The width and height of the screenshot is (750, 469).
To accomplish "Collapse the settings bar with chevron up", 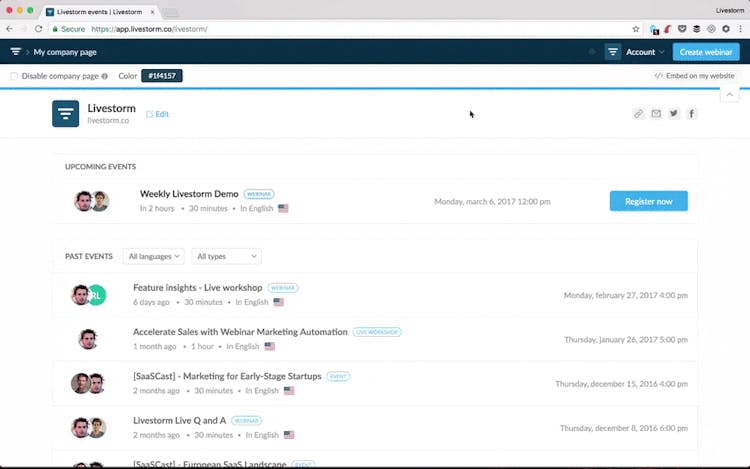I will point(729,95).
